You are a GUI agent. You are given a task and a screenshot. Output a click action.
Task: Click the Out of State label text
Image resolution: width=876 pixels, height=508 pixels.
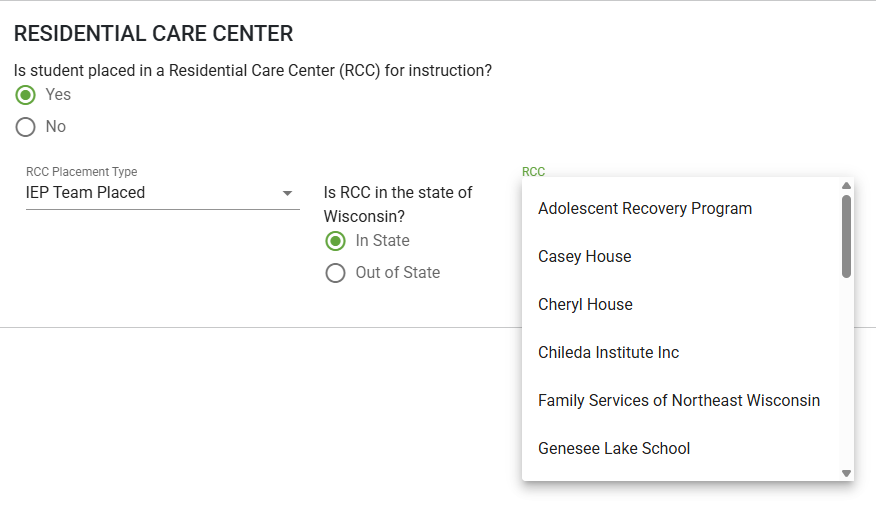coord(398,272)
